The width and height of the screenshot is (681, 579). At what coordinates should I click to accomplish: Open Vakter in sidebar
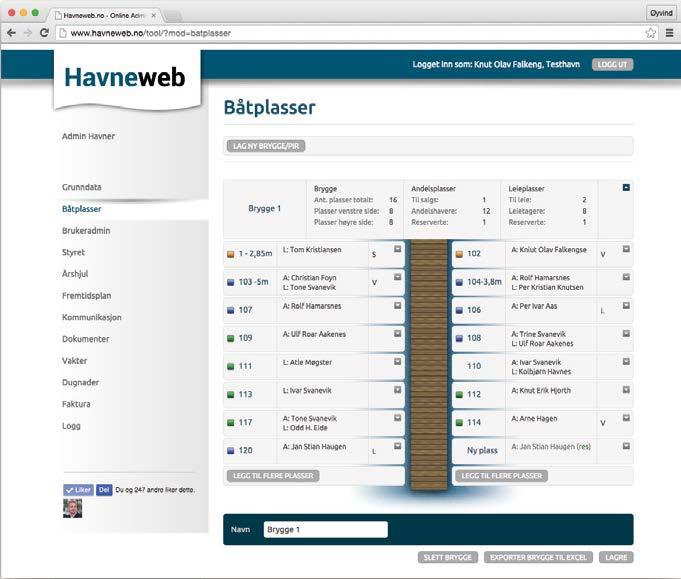tap(74, 361)
